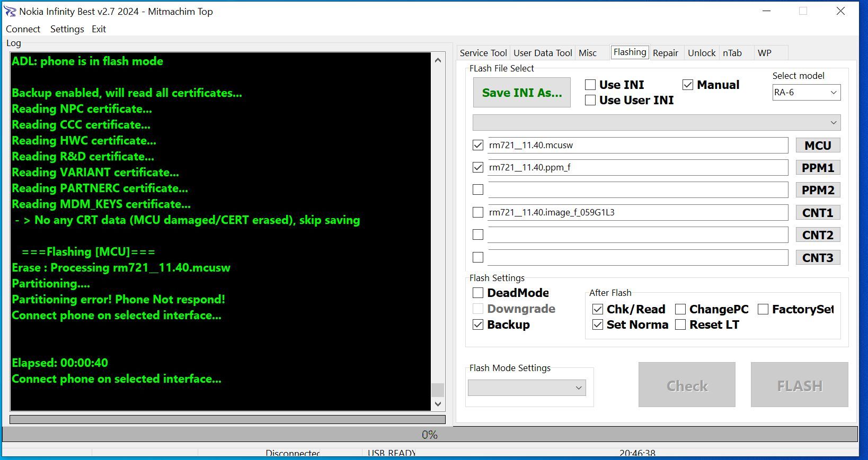The height and width of the screenshot is (460, 868).
Task: Click the 20:46:38 clock in status bar
Action: [x=637, y=454]
